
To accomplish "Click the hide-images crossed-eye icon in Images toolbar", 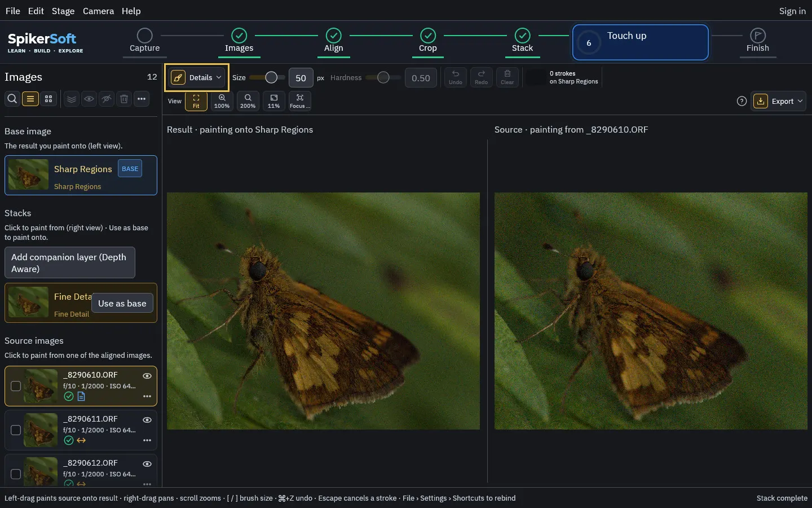I will click(x=107, y=99).
